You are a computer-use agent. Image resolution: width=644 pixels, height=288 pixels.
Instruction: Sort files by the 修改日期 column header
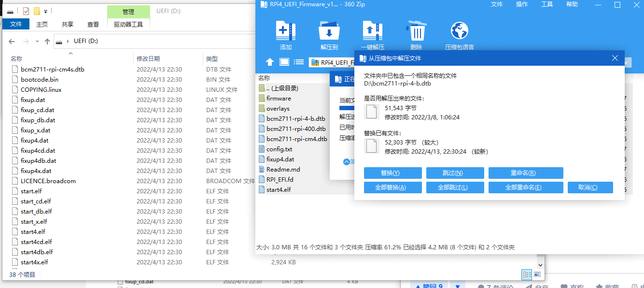148,58
